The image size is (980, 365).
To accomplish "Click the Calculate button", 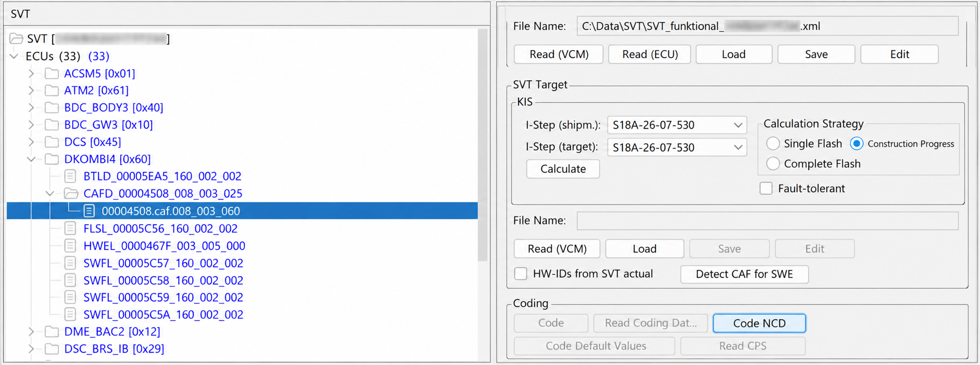I will tap(563, 169).
